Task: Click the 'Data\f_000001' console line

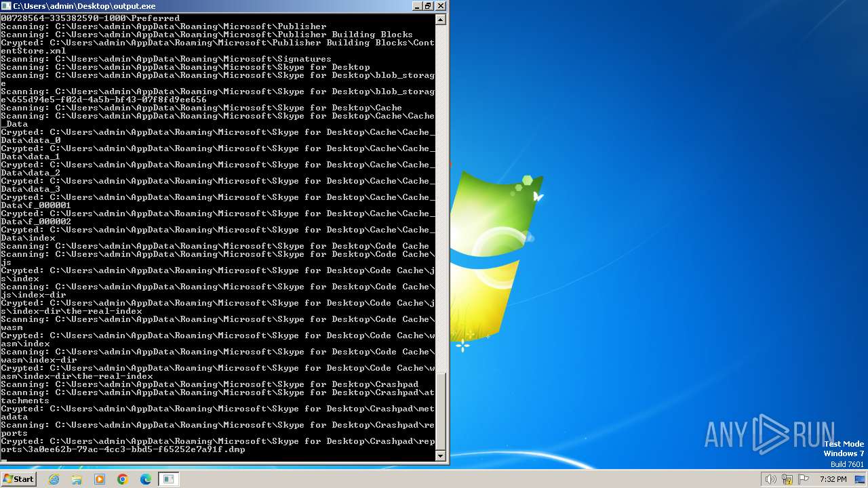Action: [36, 205]
